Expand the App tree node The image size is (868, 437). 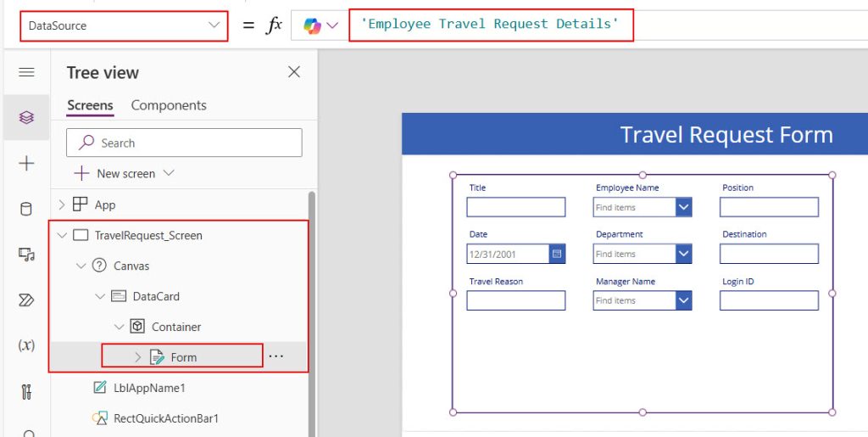61,205
